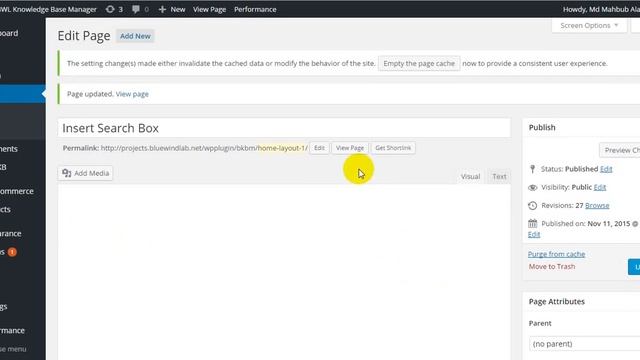Edit the Published status
Screen dimensions: 640x360
tap(606, 169)
